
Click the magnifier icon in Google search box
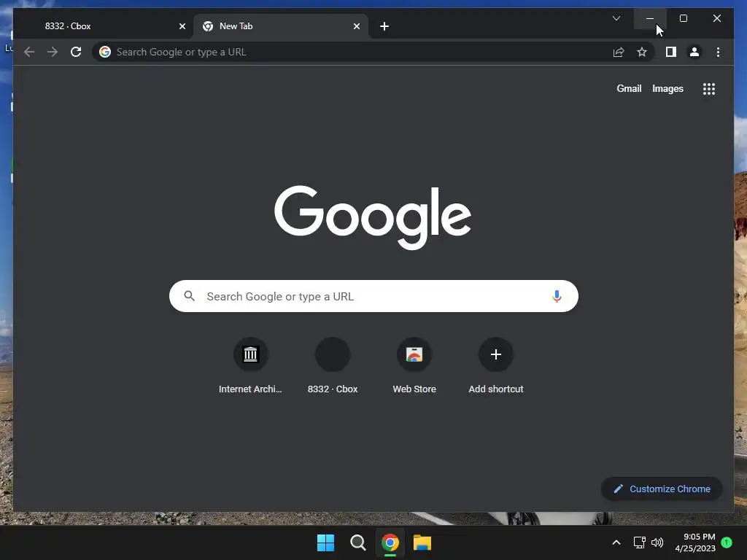click(x=189, y=296)
